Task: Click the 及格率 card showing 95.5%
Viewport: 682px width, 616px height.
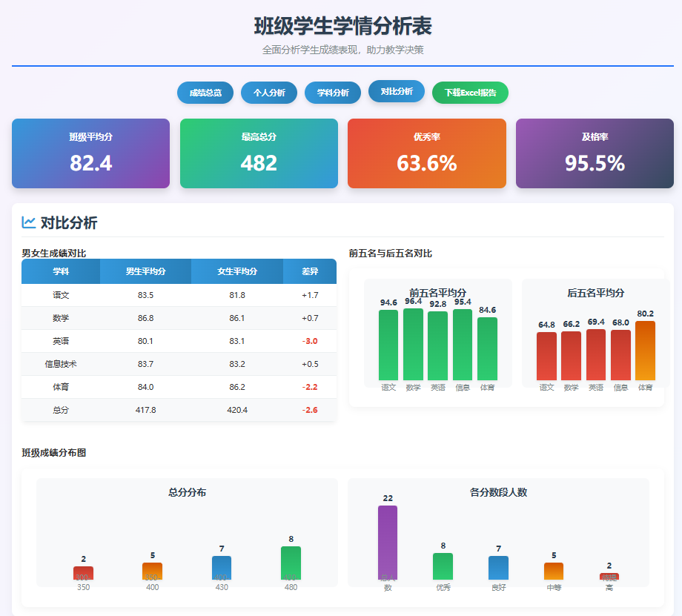Action: pyautogui.click(x=594, y=152)
